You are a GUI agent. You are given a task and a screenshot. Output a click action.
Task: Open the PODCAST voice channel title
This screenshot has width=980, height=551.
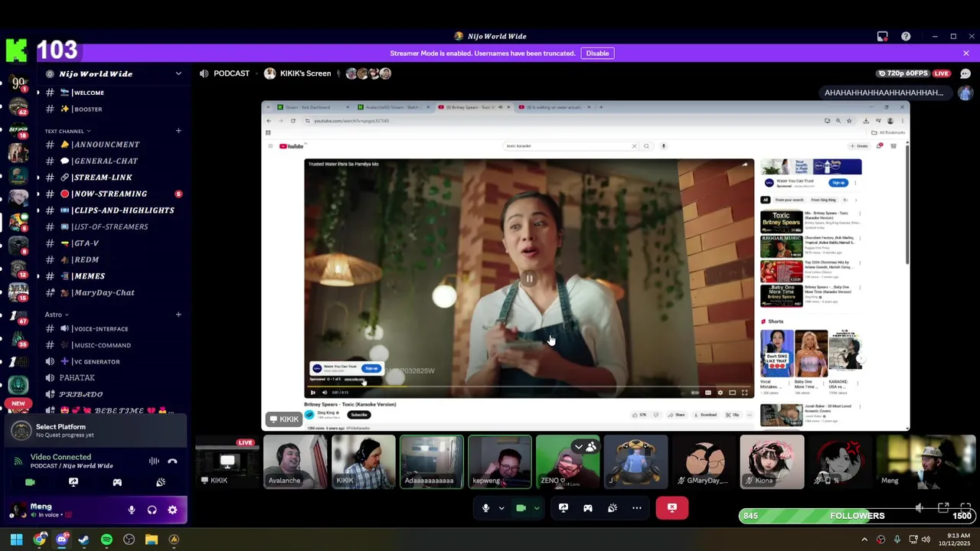pyautogui.click(x=231, y=73)
